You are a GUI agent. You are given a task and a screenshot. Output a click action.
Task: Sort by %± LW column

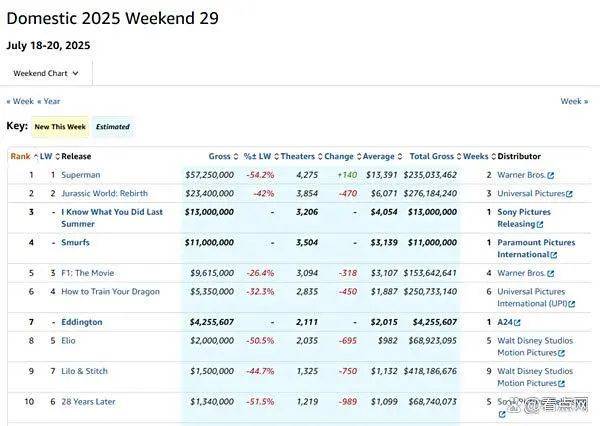tap(261, 156)
